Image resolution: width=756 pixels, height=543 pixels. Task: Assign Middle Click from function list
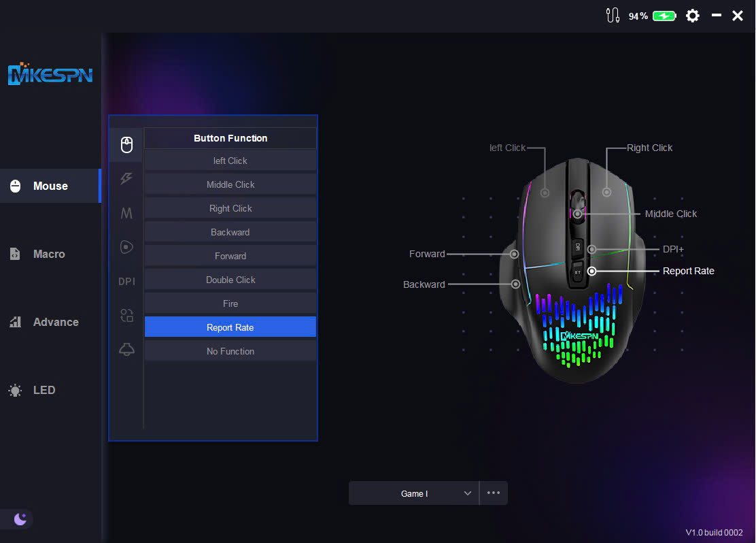[x=230, y=184]
